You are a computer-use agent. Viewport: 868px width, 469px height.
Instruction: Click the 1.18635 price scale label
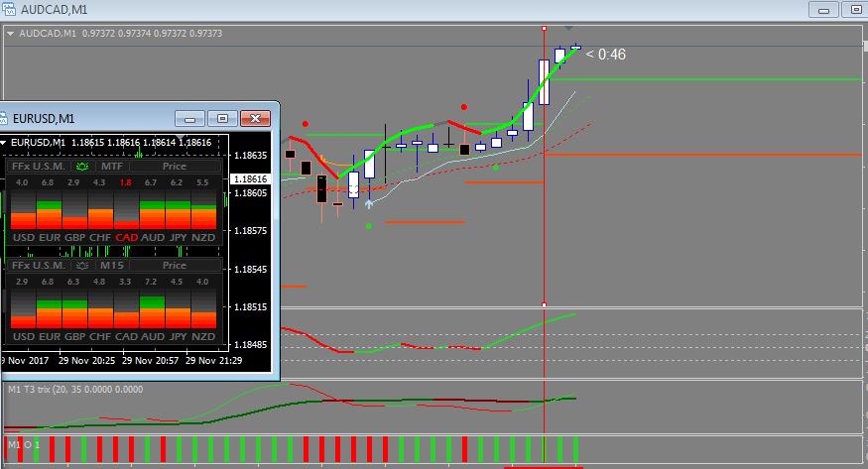pyautogui.click(x=251, y=155)
